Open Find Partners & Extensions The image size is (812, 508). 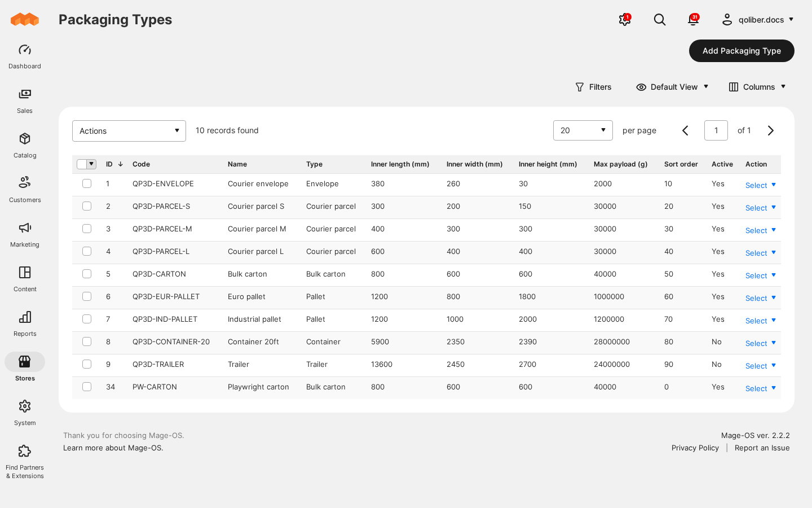[25, 462]
